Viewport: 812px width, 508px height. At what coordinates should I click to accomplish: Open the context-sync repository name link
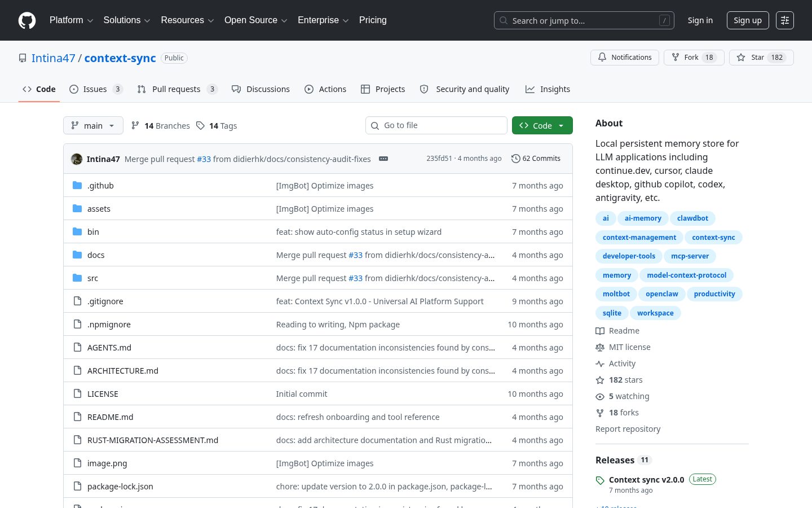[120, 58]
